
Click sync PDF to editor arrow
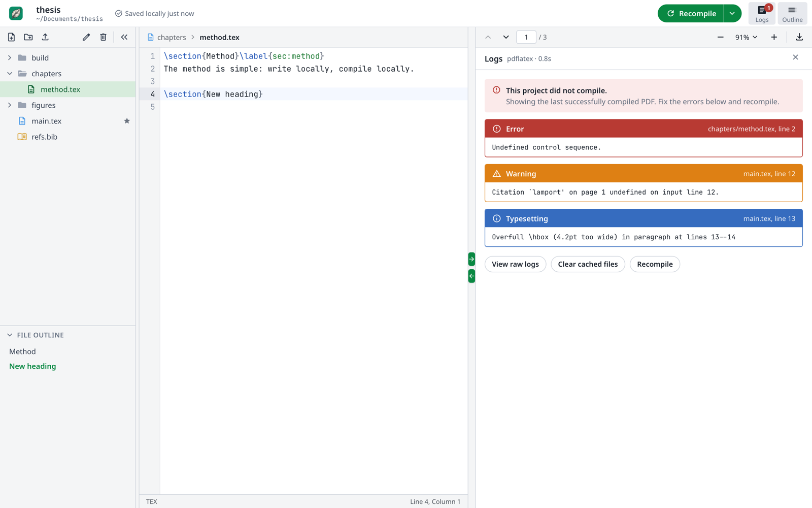click(x=471, y=276)
